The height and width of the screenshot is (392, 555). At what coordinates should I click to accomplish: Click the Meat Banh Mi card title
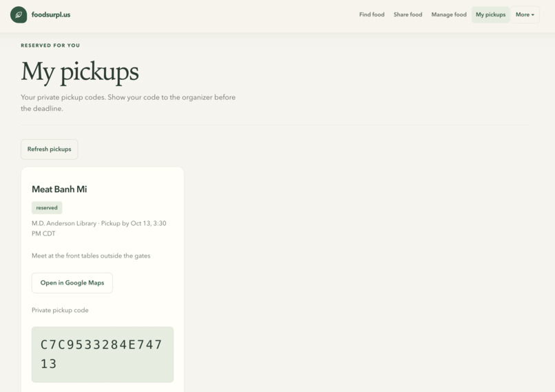(x=59, y=189)
